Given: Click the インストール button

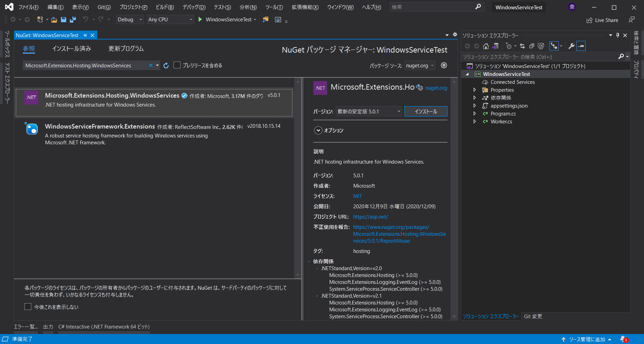Looking at the screenshot, I should [x=426, y=111].
